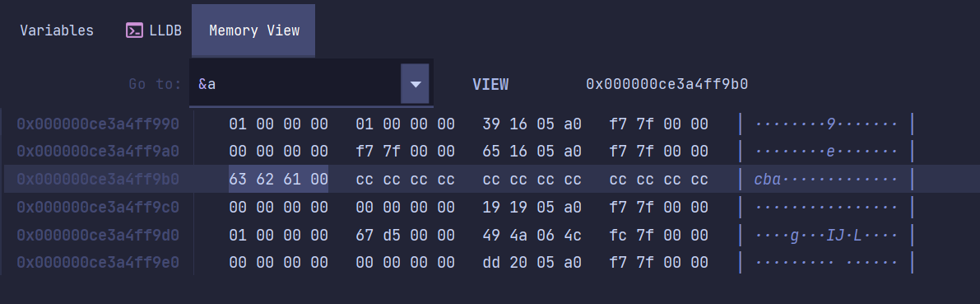Select memory row address 0x000000ce3a4ff9e0

[98, 262]
